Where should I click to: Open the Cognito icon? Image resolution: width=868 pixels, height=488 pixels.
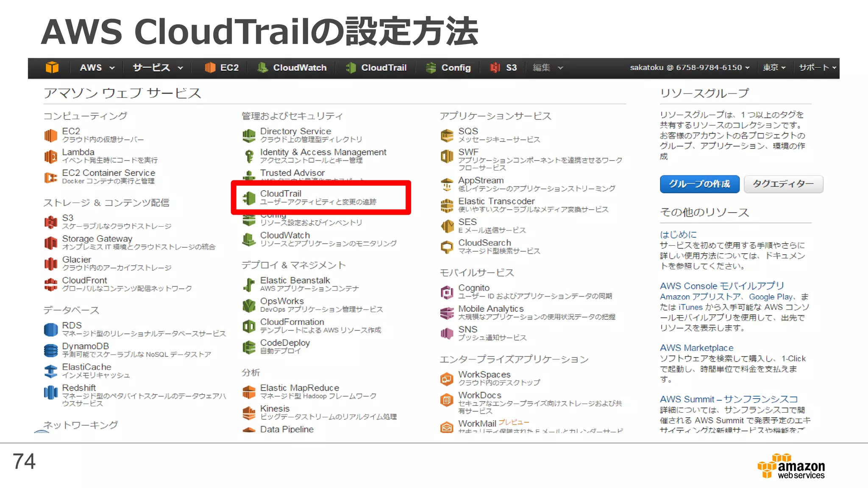447,292
